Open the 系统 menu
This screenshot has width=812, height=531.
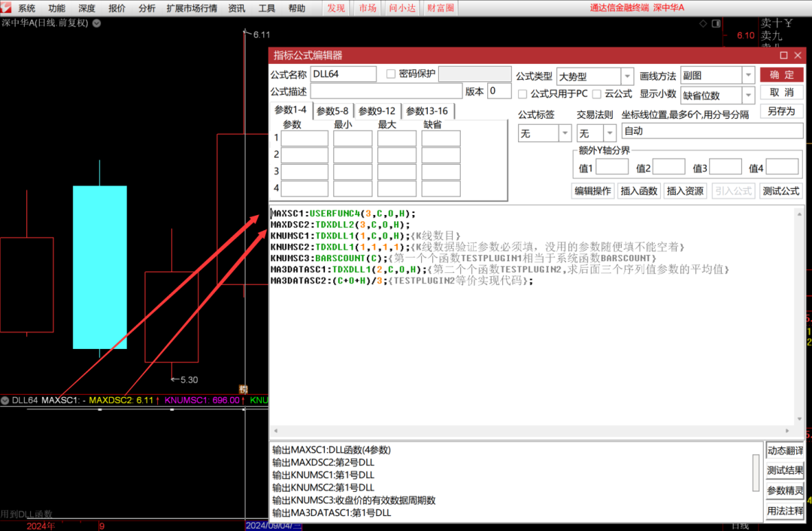click(x=26, y=8)
